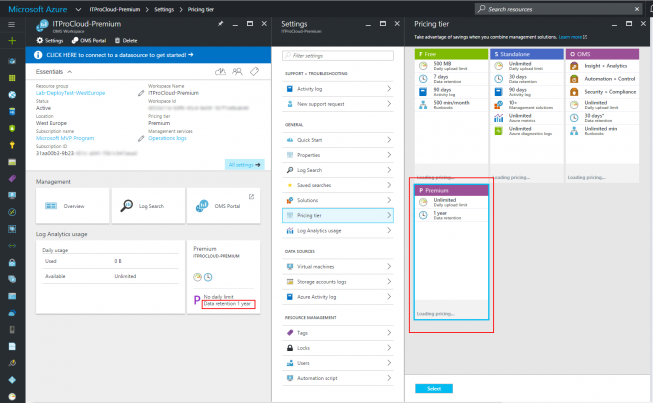Open OMS Portal from workspace toolbar
Viewport: 653px width, 403px height.
pos(89,40)
